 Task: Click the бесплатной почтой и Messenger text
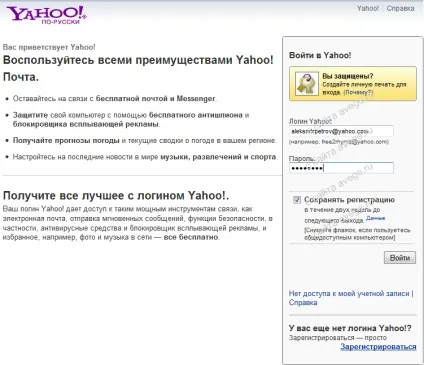tap(155, 99)
